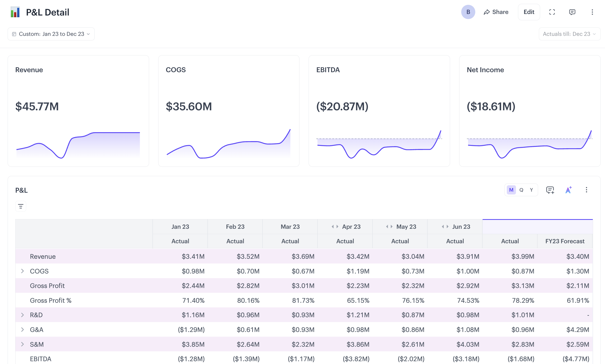Switch table to Monthly view

point(511,190)
